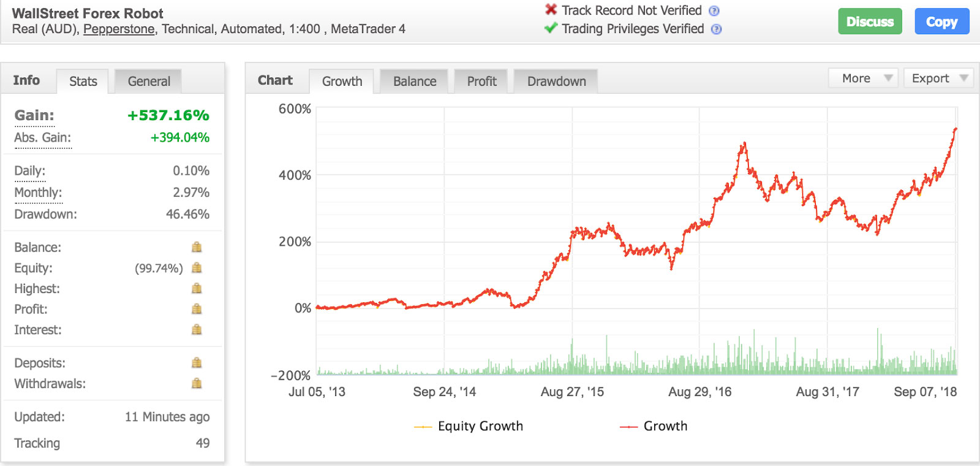Click the 11 Minutes ago updated value
This screenshot has height=466, width=980.
[167, 417]
